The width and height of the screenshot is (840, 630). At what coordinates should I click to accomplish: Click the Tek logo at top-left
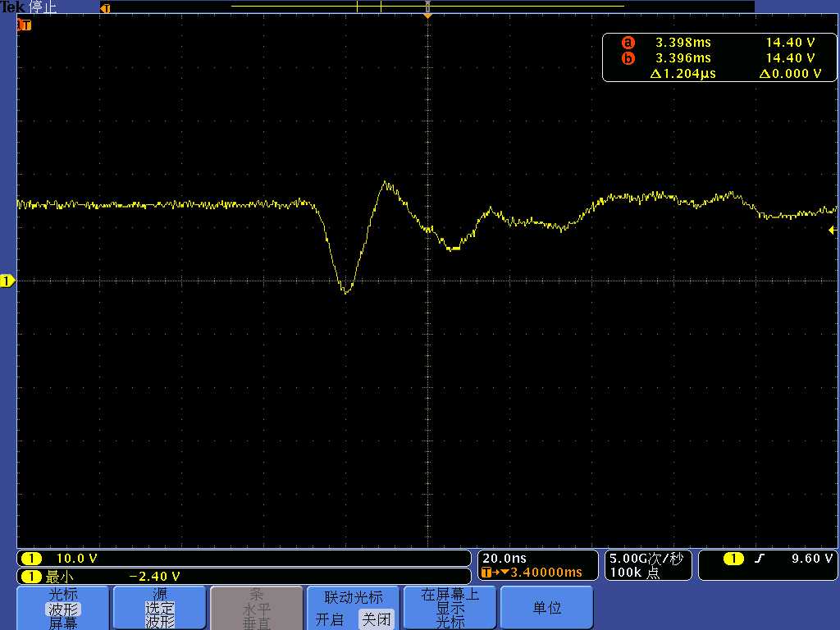(x=13, y=7)
